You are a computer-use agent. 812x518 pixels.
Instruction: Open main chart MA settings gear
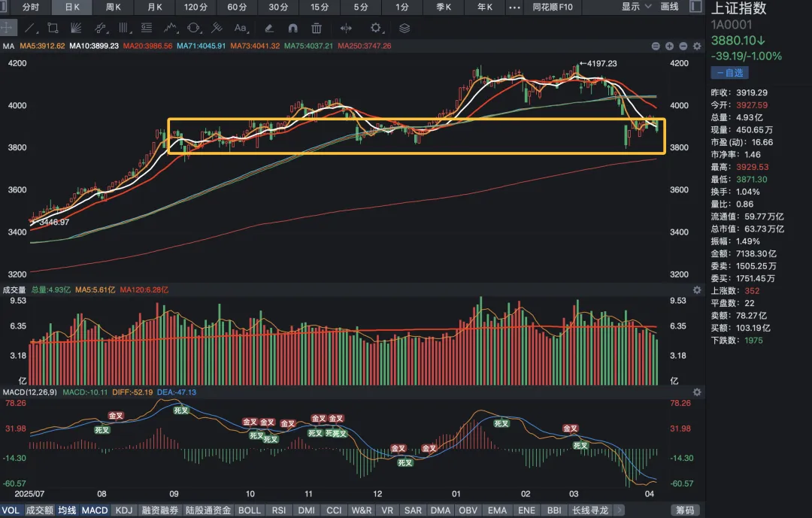pyautogui.click(x=697, y=46)
